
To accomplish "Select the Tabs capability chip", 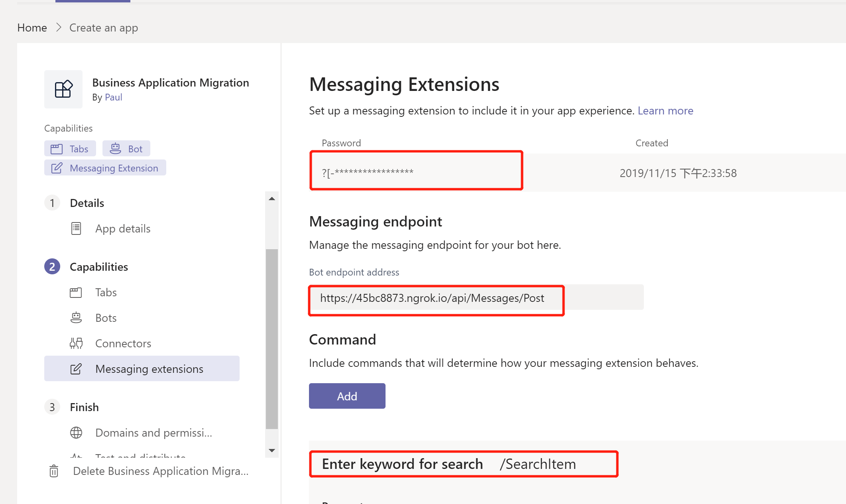I will click(x=70, y=149).
